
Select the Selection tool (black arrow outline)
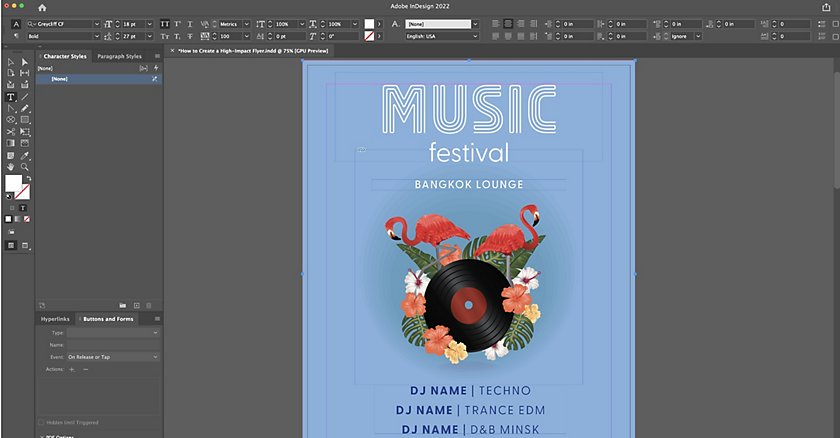(11, 62)
